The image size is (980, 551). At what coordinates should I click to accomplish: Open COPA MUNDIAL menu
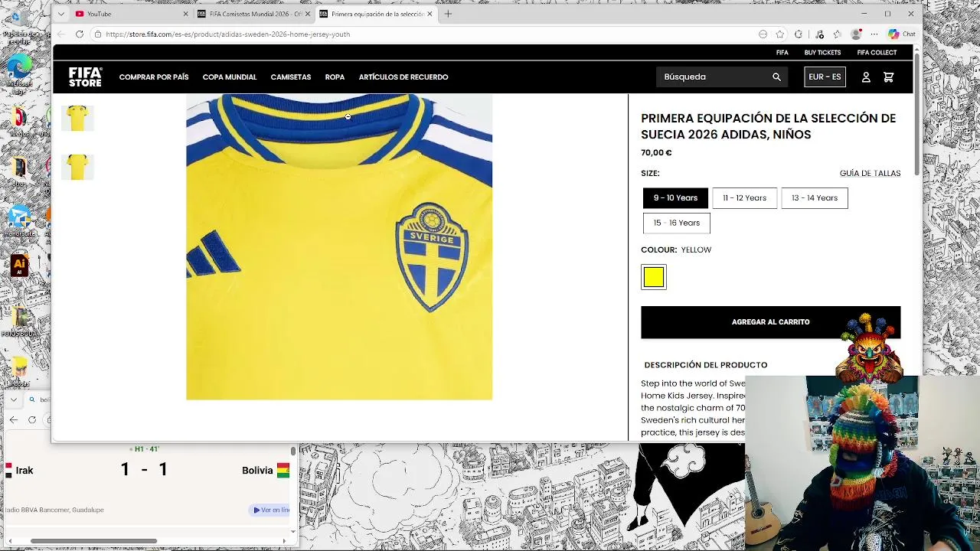pyautogui.click(x=230, y=77)
